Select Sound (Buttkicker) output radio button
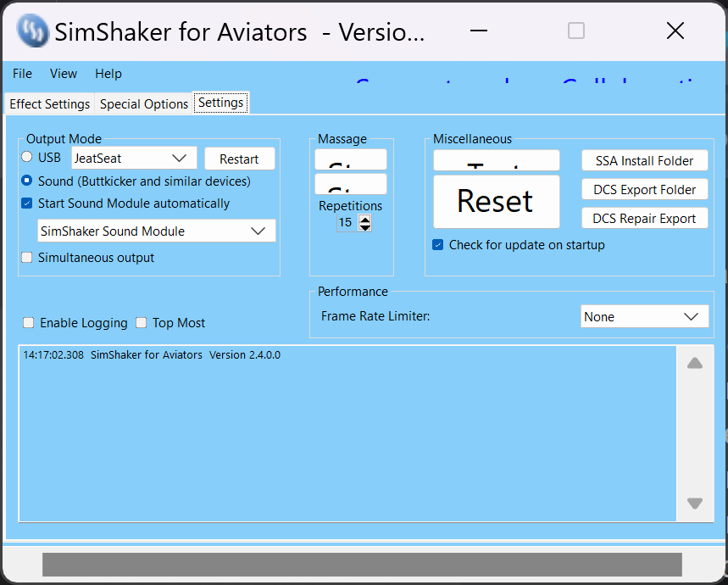The height and width of the screenshot is (585, 728). pyautogui.click(x=27, y=180)
